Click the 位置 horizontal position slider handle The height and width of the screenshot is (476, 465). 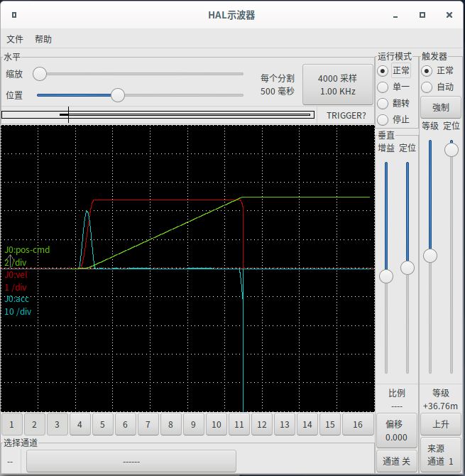118,95
